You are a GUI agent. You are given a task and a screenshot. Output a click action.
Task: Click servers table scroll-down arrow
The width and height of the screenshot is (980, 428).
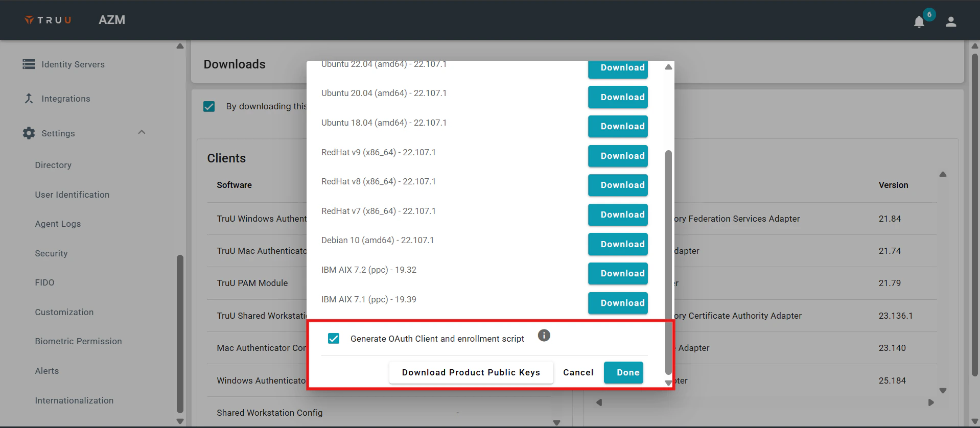click(x=943, y=391)
